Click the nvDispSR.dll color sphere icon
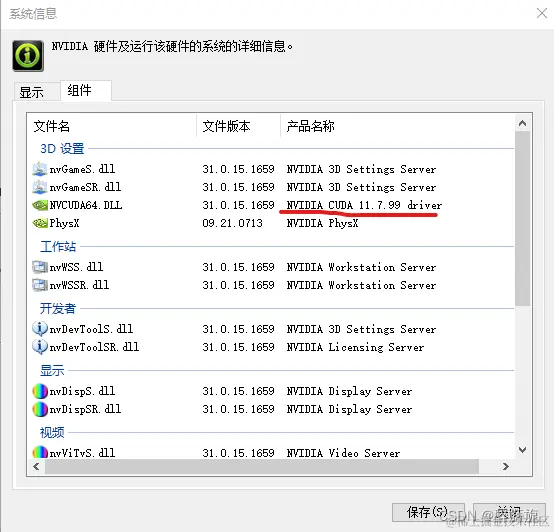Screen dimensions: 554x532 click(x=40, y=409)
